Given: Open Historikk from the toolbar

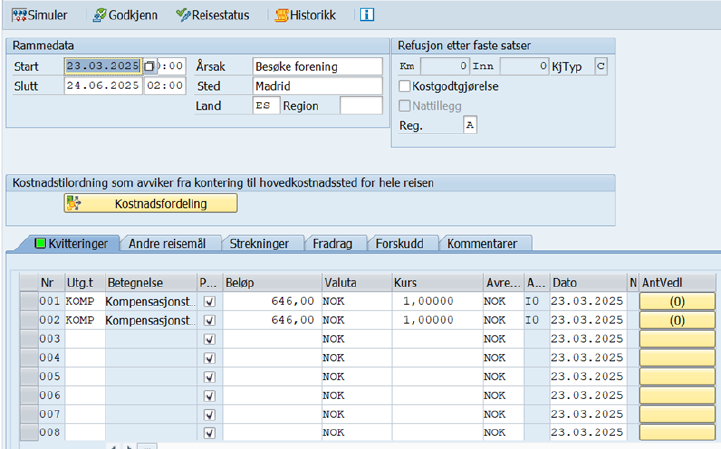Looking at the screenshot, I should (x=306, y=15).
